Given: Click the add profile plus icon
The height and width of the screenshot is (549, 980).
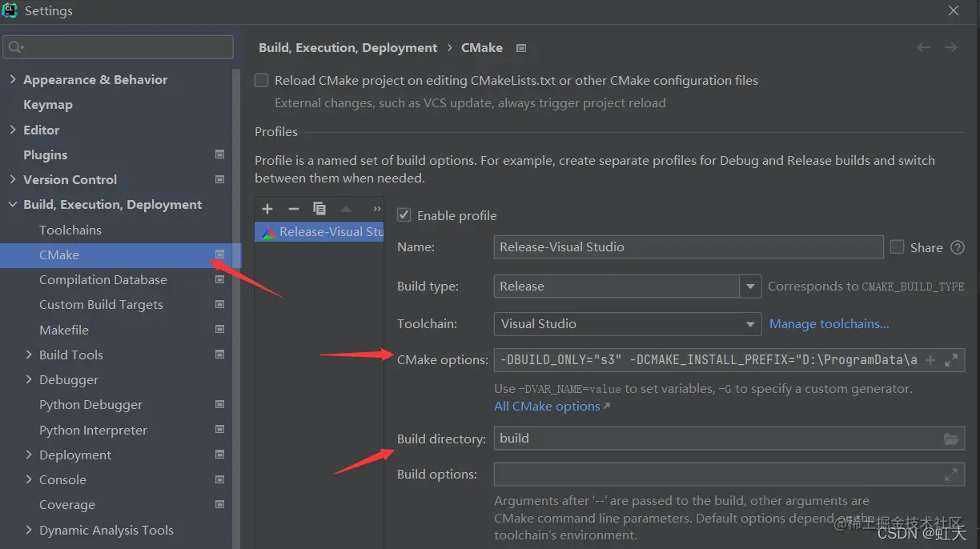Looking at the screenshot, I should 267,208.
